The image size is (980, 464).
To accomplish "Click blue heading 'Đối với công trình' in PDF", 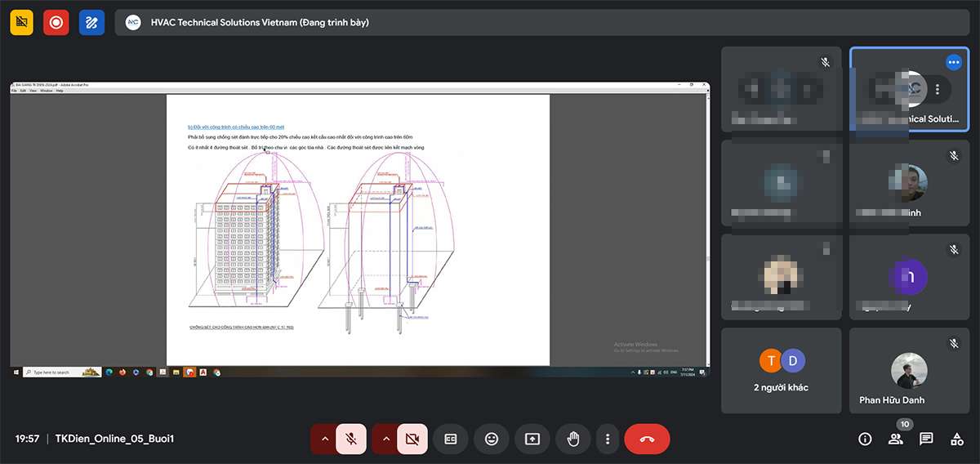I will coord(235,127).
